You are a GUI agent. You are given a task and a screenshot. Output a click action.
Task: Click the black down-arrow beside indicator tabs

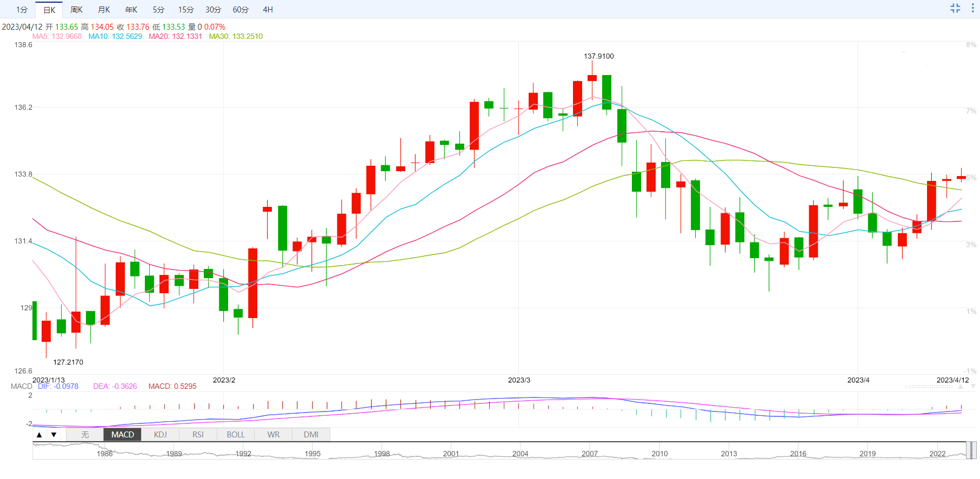pyautogui.click(x=54, y=435)
